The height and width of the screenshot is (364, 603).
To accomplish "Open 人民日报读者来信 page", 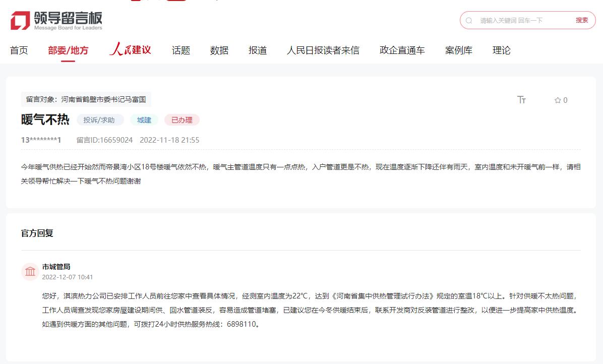I will click(x=323, y=50).
